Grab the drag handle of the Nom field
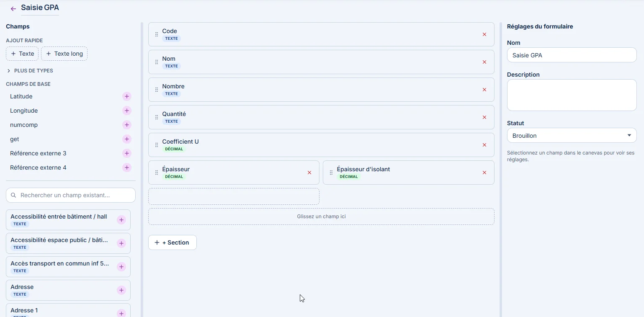644x317 pixels. tap(157, 62)
